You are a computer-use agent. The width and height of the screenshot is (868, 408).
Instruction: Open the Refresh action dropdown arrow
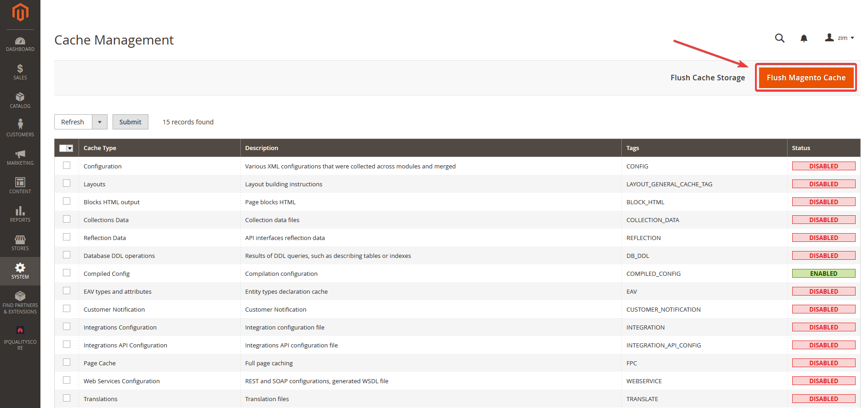click(x=100, y=122)
